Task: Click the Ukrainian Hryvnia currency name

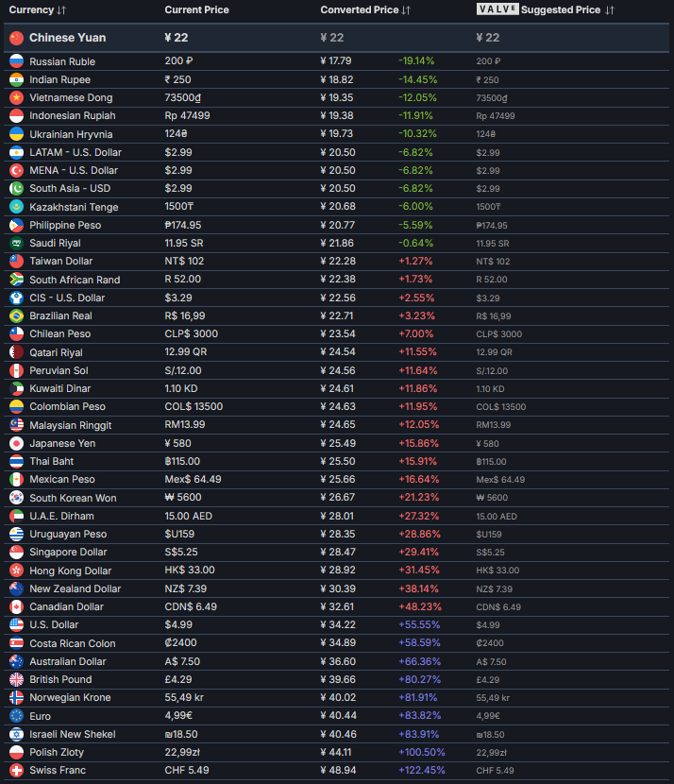Action: click(x=71, y=134)
